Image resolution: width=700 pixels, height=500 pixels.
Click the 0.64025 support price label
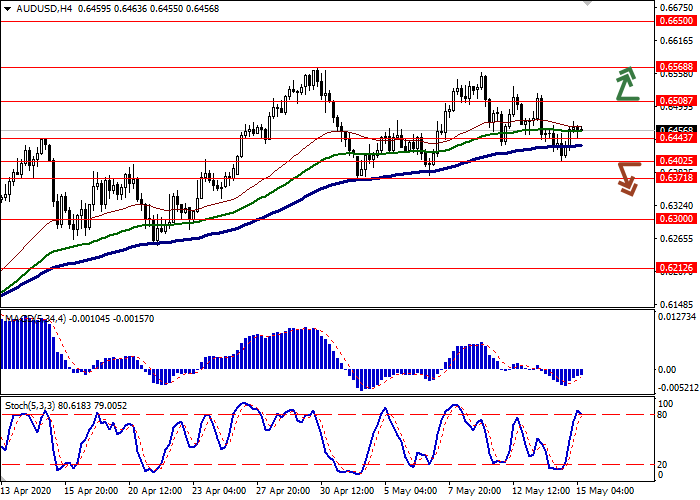tap(676, 160)
